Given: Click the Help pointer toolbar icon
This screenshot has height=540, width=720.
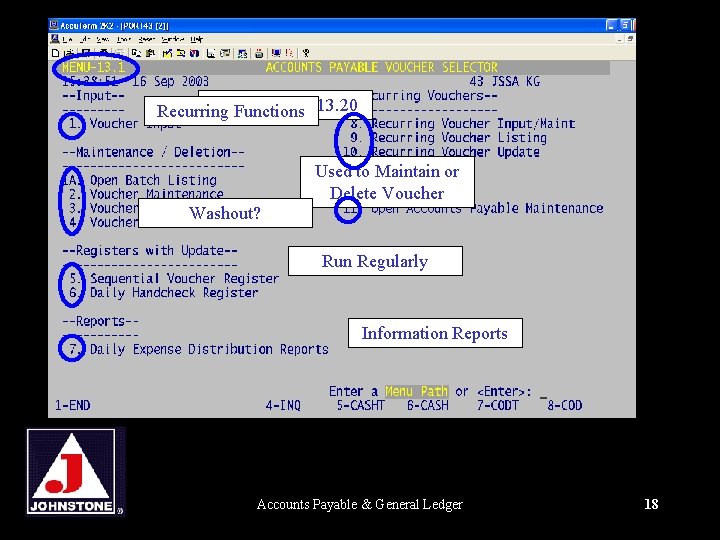Looking at the screenshot, I should pyautogui.click(x=306, y=53).
